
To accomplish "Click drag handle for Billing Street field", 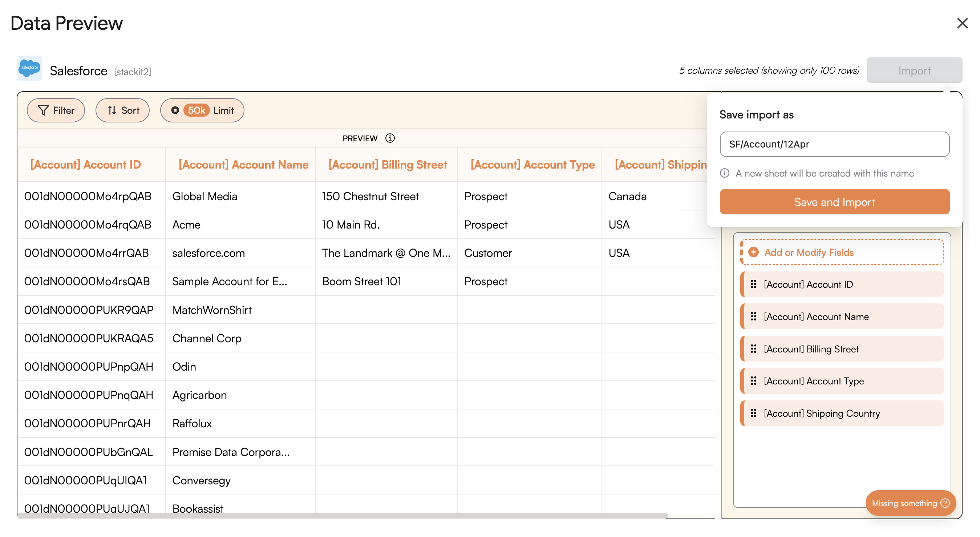I will [753, 349].
